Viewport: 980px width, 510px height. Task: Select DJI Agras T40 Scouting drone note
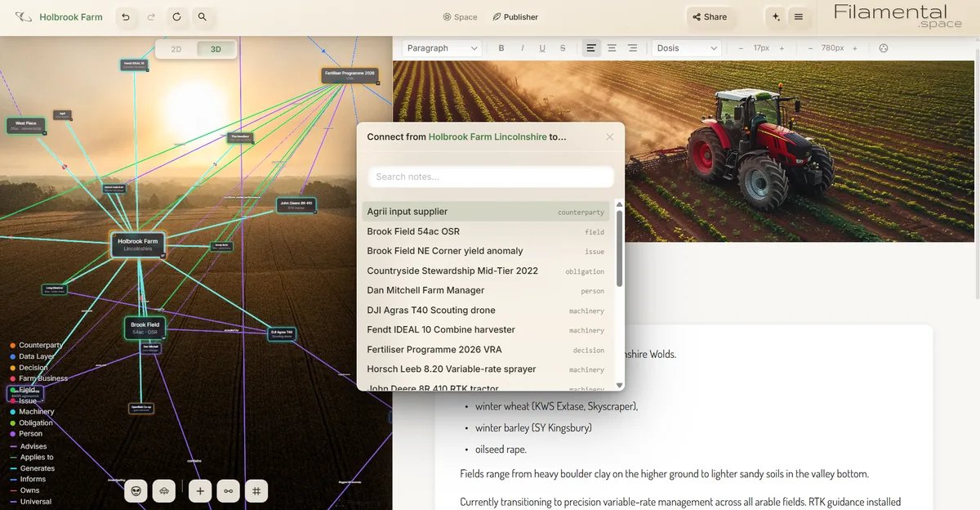[x=486, y=310]
